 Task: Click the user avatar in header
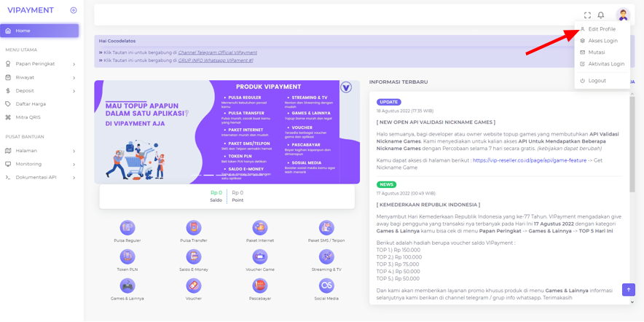click(623, 15)
